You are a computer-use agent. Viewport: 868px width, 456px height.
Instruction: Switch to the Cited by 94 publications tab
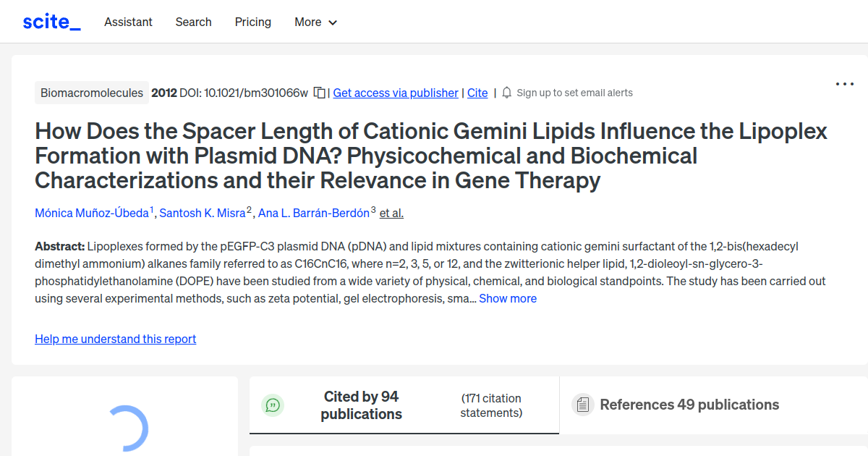[361, 405]
